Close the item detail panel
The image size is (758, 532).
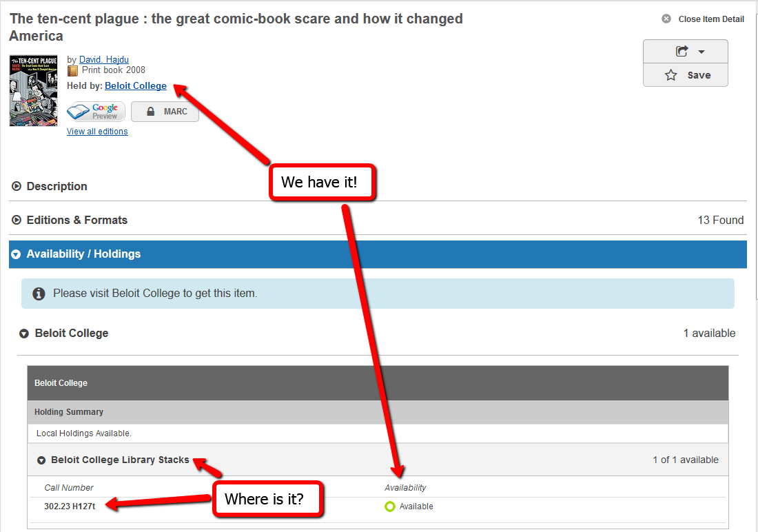[703, 19]
